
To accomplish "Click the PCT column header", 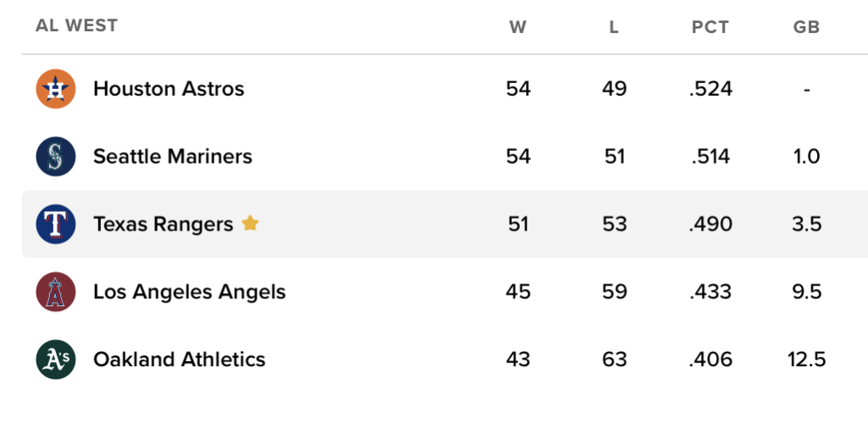I will tap(710, 27).
